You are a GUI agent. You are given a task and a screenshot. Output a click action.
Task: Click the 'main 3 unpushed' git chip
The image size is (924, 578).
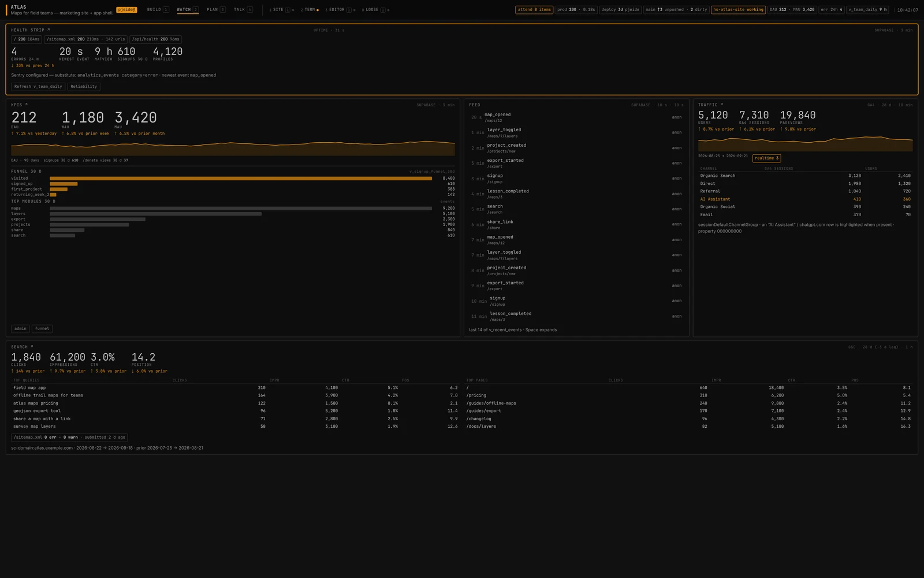(x=676, y=10)
